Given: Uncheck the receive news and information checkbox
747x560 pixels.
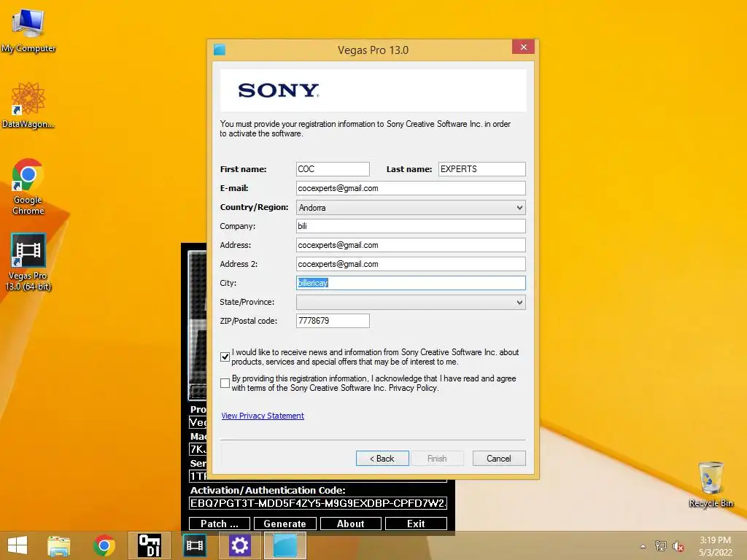Looking at the screenshot, I should (x=225, y=357).
